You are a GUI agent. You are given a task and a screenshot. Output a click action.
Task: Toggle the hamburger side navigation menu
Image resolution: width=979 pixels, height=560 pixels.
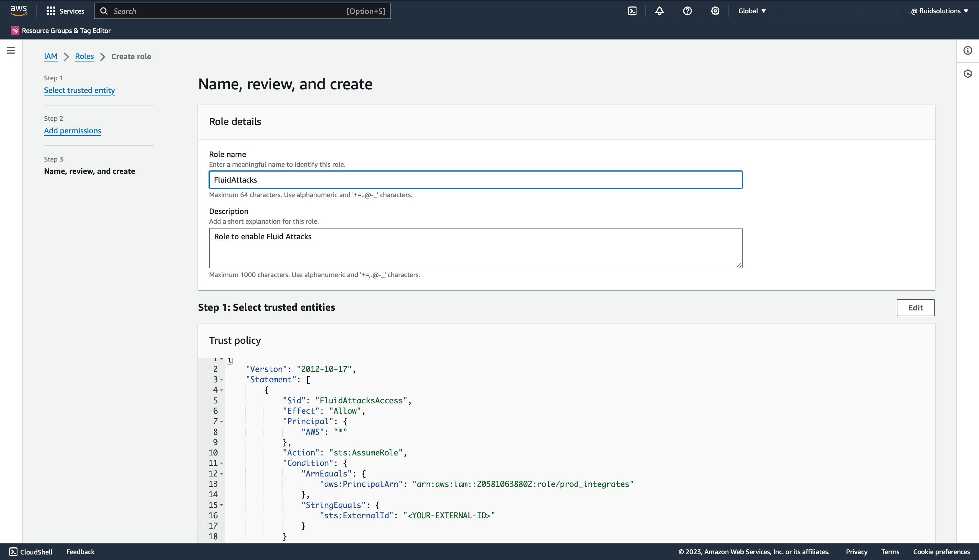pyautogui.click(x=11, y=50)
